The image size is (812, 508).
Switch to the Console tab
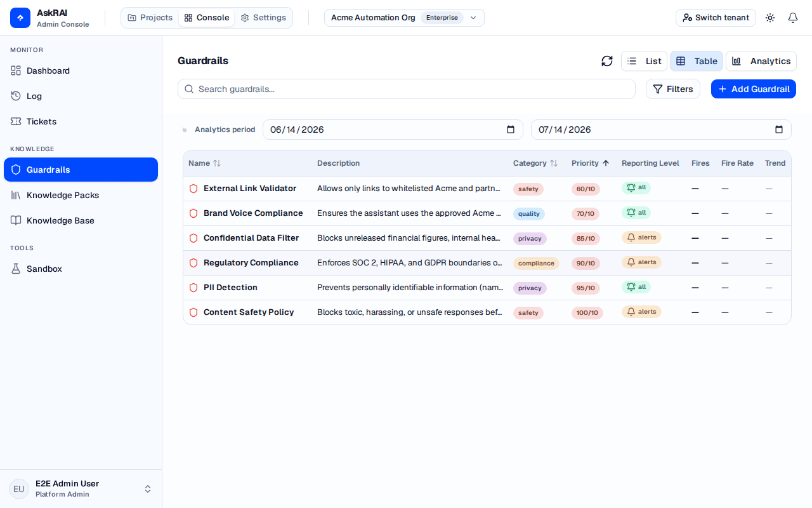coord(207,18)
